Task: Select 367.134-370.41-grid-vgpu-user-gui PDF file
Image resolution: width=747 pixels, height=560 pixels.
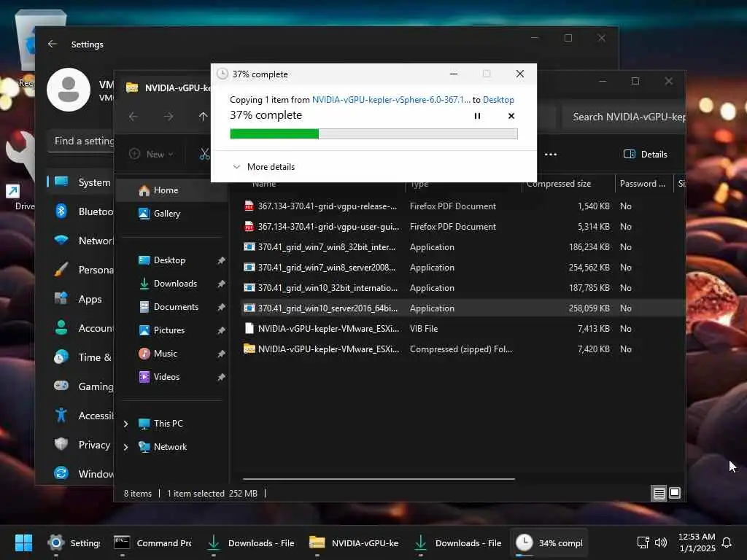Action: (x=462, y=227)
